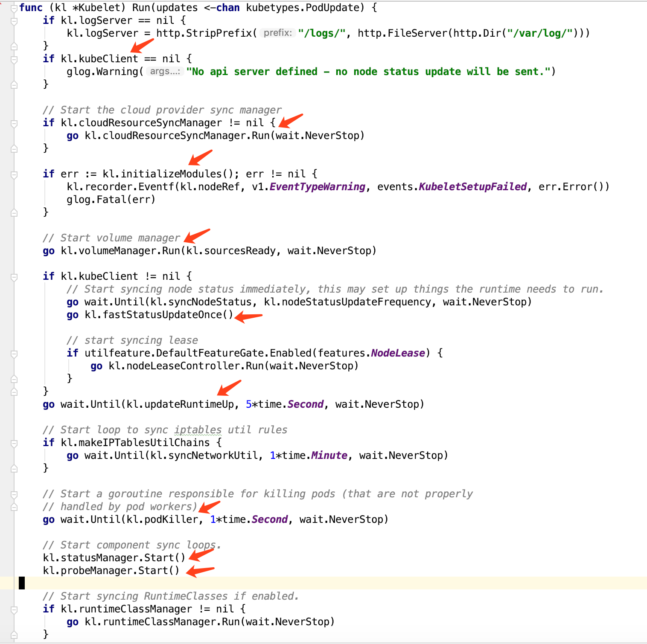This screenshot has width=647, height=644.
Task: Click 'kl.volumeManager.Run' call
Action: 120,251
